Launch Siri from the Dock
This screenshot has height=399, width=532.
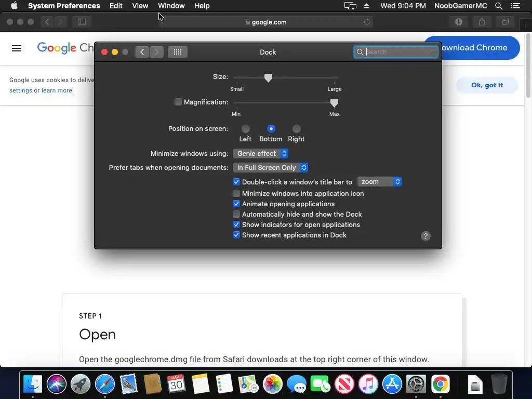tap(56, 384)
